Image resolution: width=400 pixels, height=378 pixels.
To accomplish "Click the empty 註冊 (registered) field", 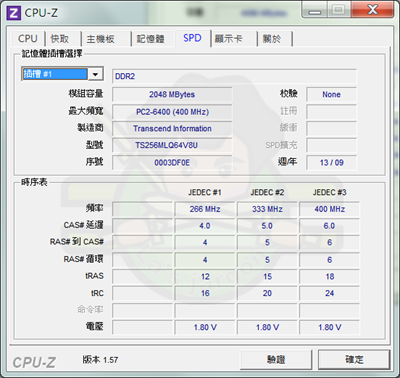I will point(331,112).
